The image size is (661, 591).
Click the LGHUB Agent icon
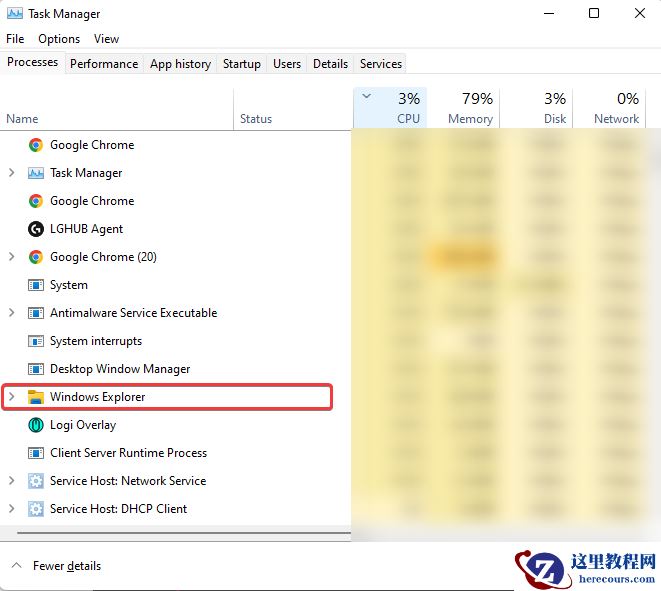click(36, 229)
